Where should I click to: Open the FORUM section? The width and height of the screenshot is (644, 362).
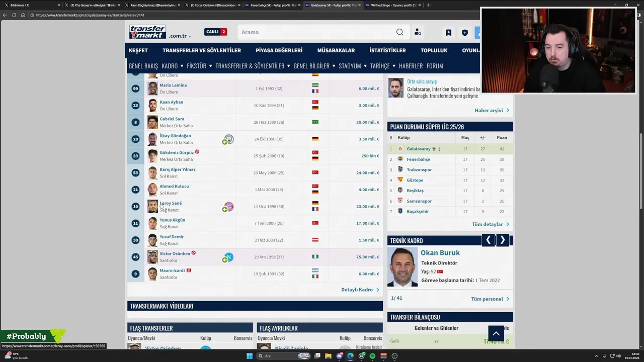[435, 66]
